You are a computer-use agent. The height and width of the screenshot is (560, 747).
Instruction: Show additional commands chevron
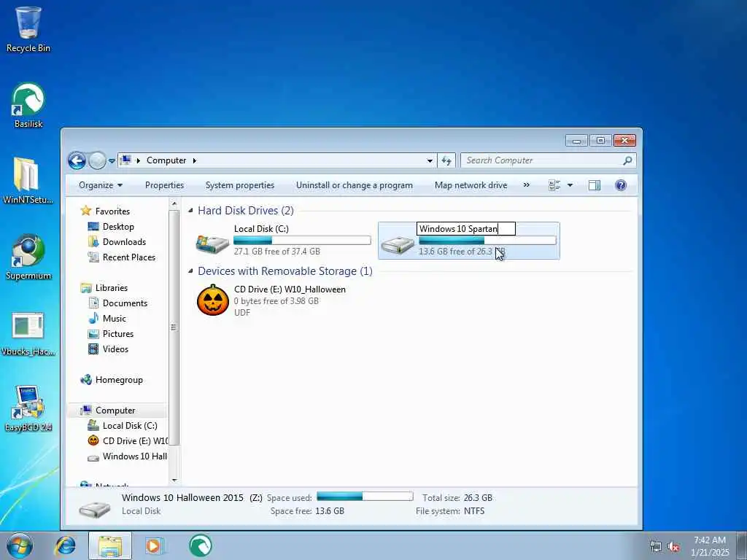[x=527, y=185]
